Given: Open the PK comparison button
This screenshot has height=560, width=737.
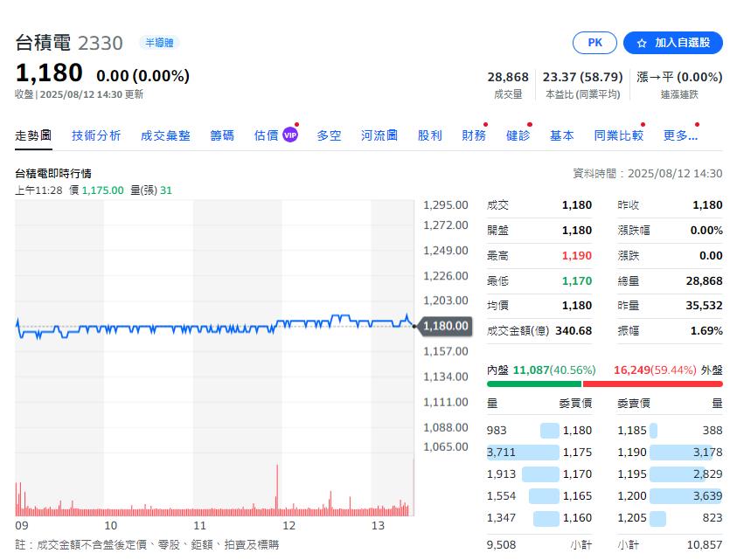Looking at the screenshot, I should coord(594,43).
